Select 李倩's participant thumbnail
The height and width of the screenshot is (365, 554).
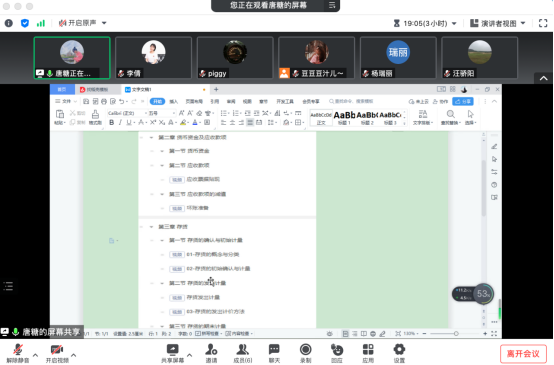click(153, 58)
